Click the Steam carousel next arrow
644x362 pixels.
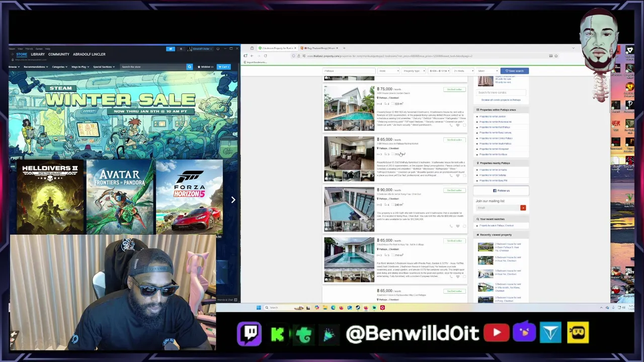[x=233, y=200]
